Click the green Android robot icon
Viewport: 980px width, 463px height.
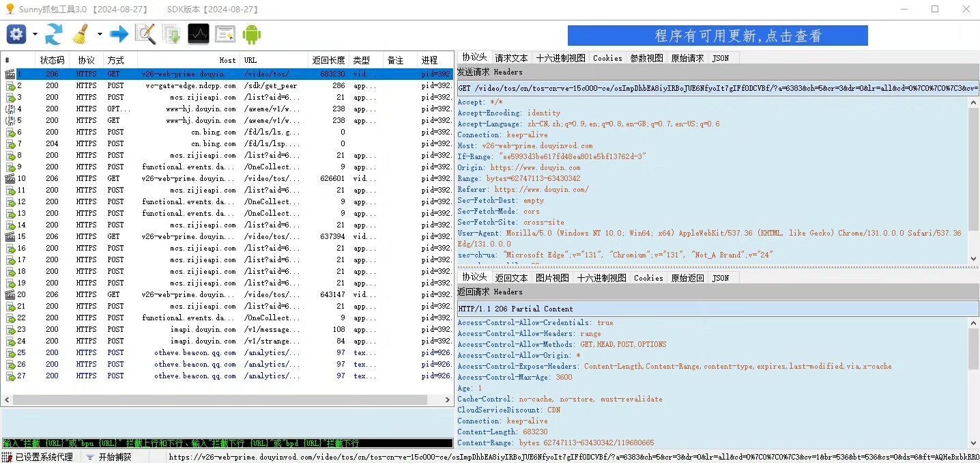tap(252, 34)
